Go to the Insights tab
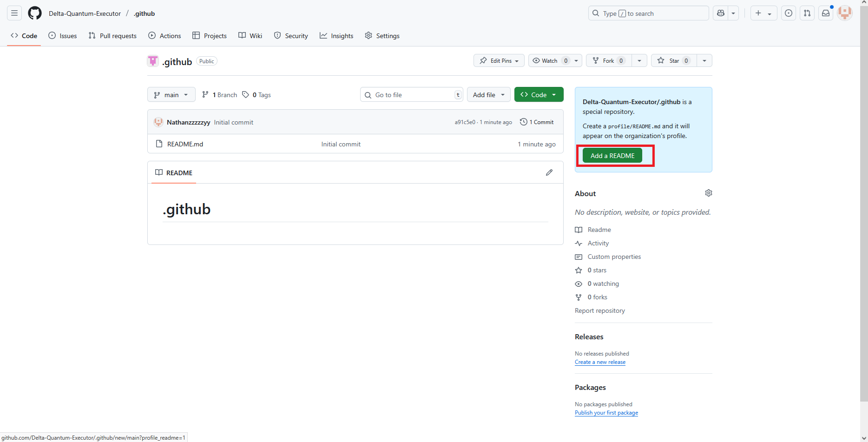 [336, 36]
